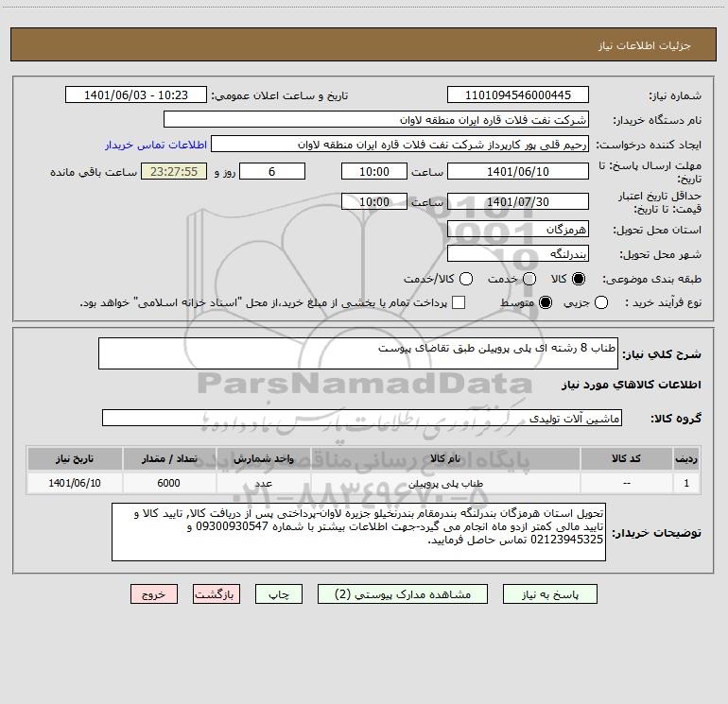
Task: Click the days remaining field showing 6
Action: click(x=272, y=172)
